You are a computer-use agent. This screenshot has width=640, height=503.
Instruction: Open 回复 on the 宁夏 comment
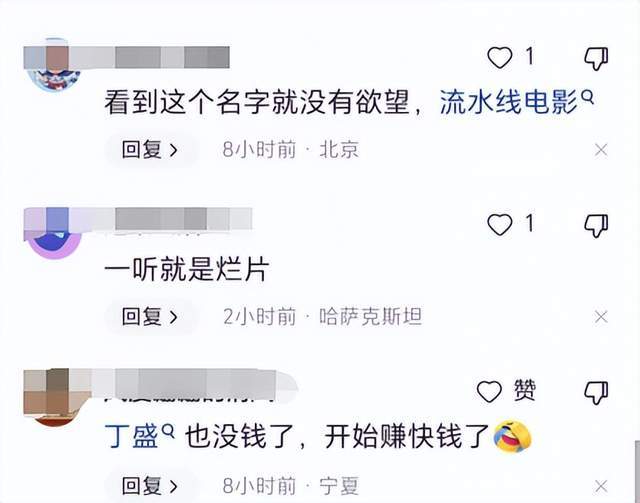tap(150, 486)
